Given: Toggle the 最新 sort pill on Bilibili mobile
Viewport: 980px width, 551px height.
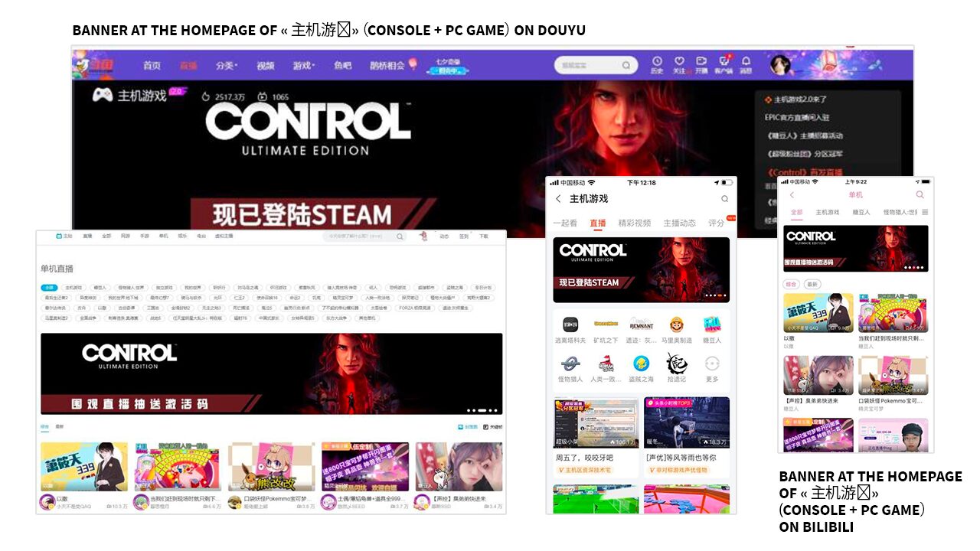Looking at the screenshot, I should pos(812,284).
